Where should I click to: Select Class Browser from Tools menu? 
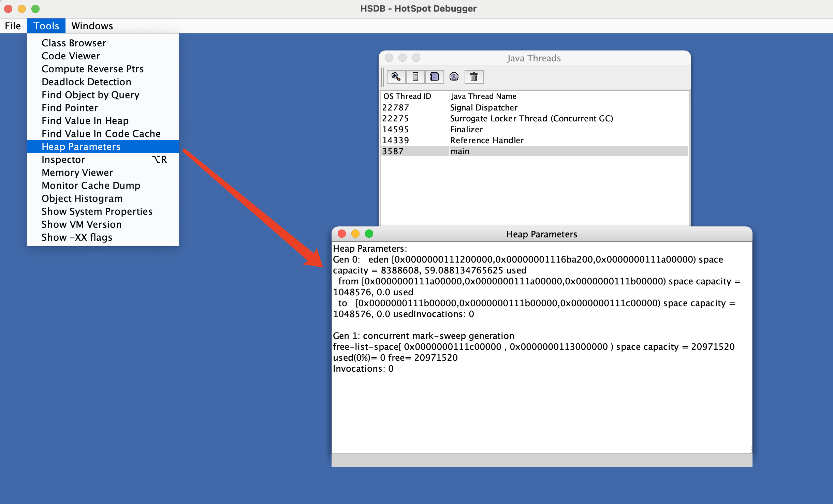74,43
